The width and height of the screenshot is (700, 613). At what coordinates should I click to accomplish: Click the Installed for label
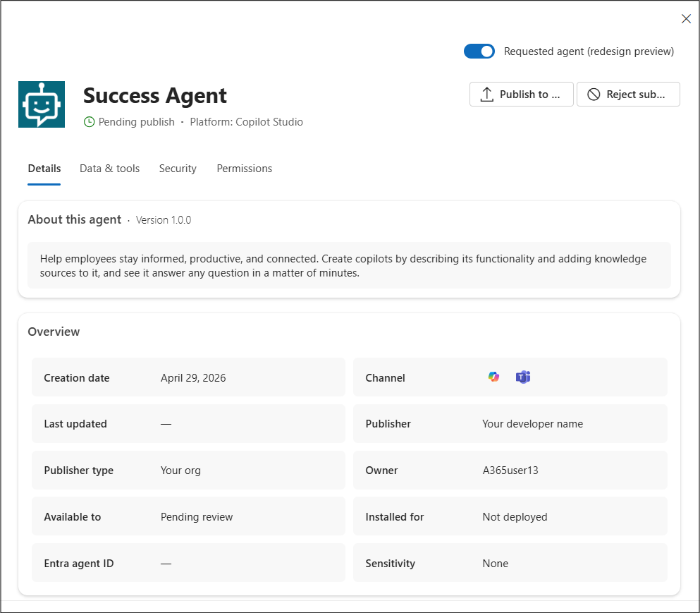coord(395,517)
